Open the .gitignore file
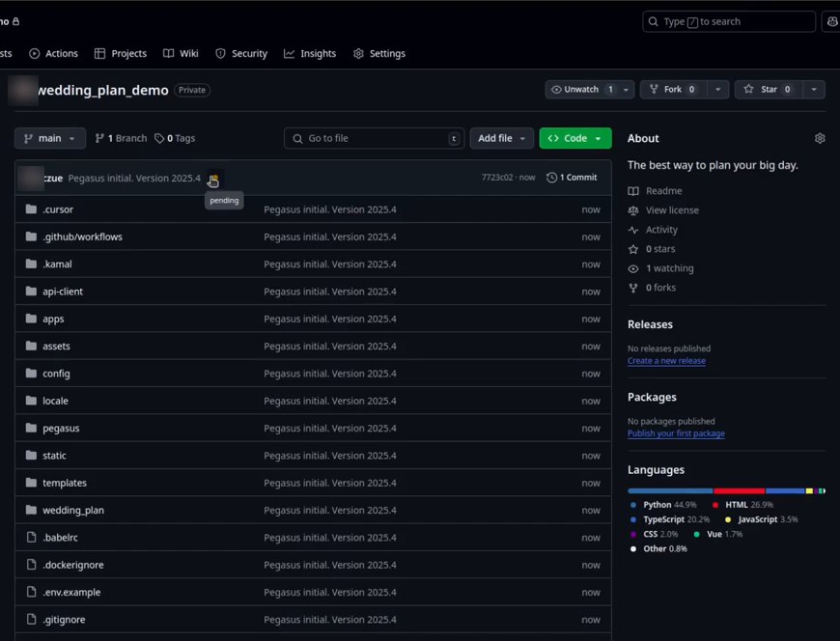The height and width of the screenshot is (641, 840). (x=64, y=619)
